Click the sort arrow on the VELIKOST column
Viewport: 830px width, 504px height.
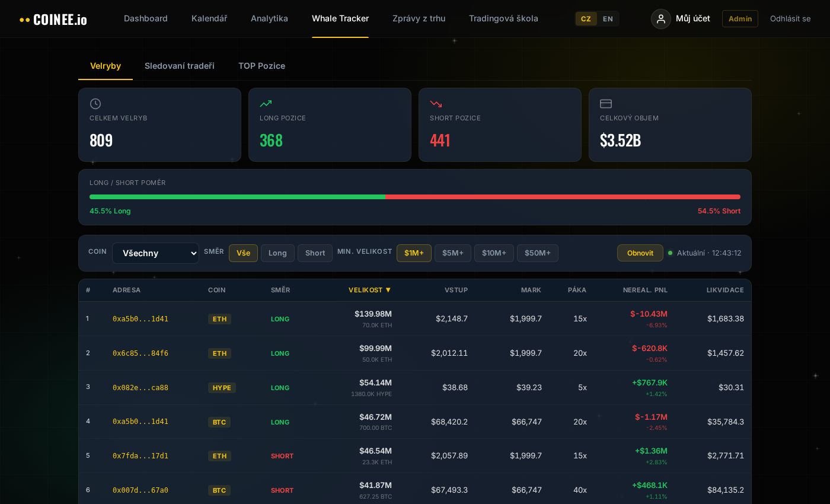point(388,290)
